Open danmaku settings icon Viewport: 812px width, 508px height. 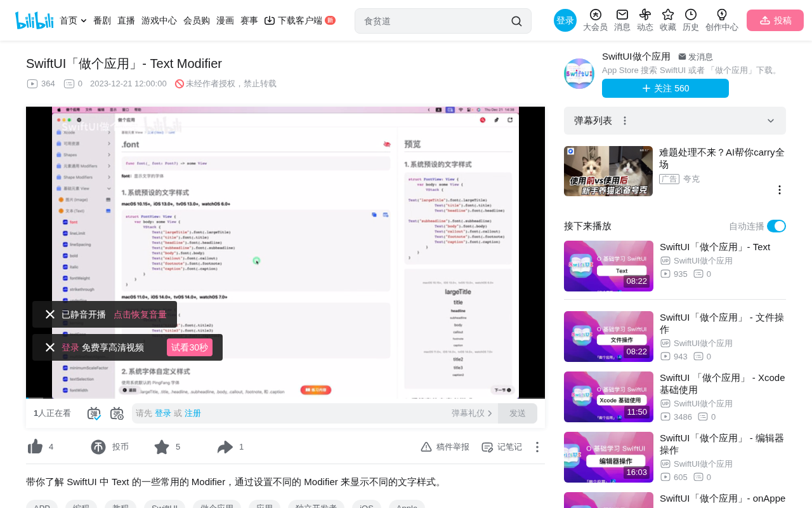pyautogui.click(x=117, y=413)
